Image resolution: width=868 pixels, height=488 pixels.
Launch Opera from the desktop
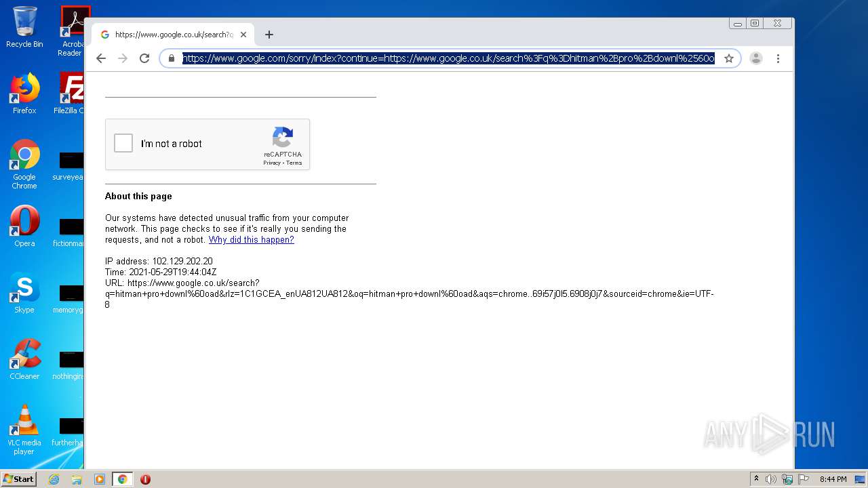24,226
